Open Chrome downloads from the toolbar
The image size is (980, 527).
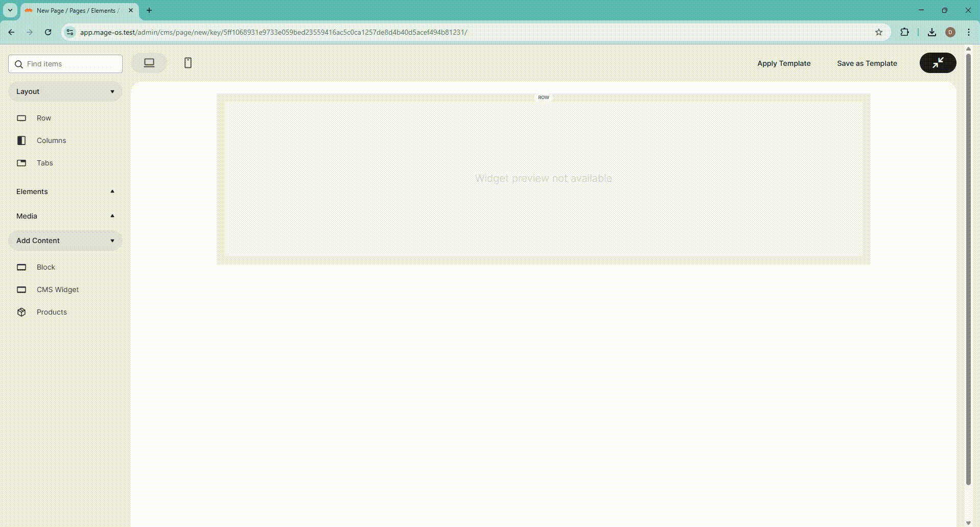(x=931, y=32)
